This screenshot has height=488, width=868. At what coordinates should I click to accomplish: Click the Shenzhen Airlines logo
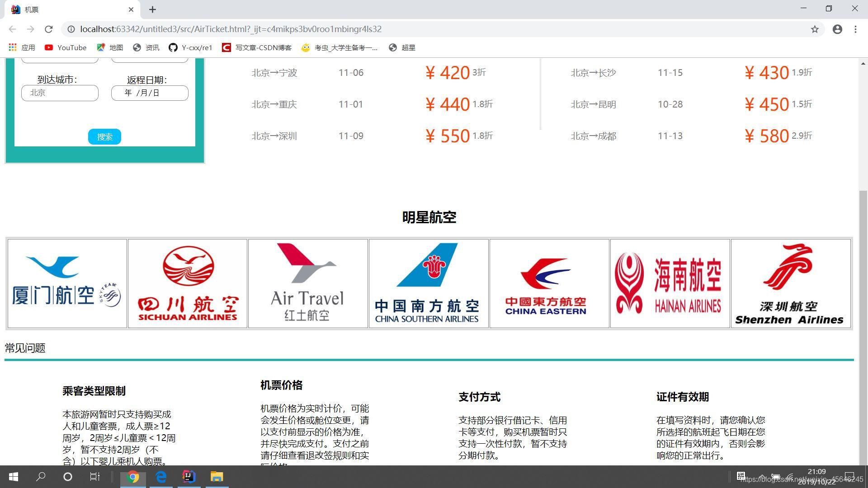tap(791, 283)
